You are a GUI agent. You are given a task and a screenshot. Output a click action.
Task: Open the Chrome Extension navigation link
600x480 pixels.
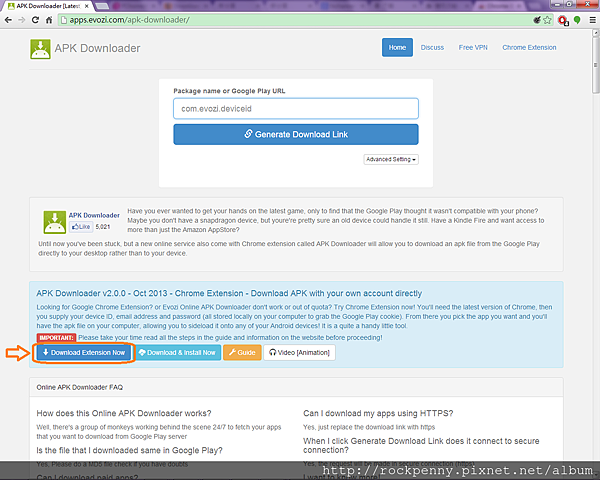tap(529, 47)
